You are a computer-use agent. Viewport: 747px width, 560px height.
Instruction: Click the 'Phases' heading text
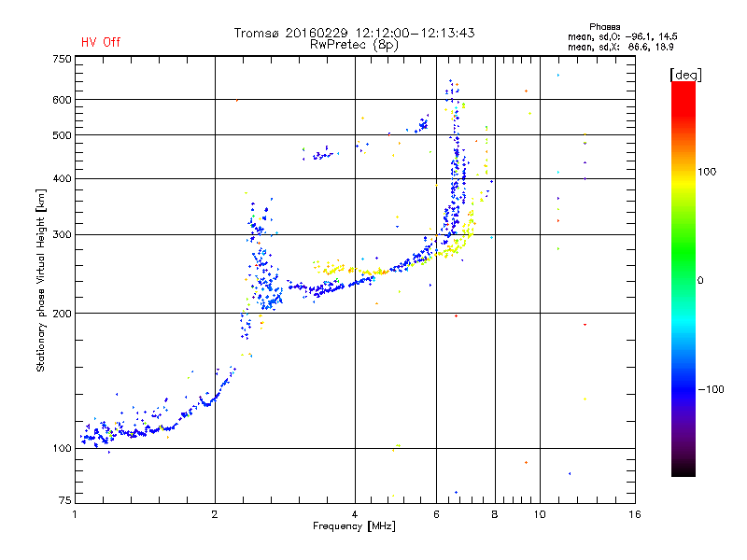[x=604, y=27]
